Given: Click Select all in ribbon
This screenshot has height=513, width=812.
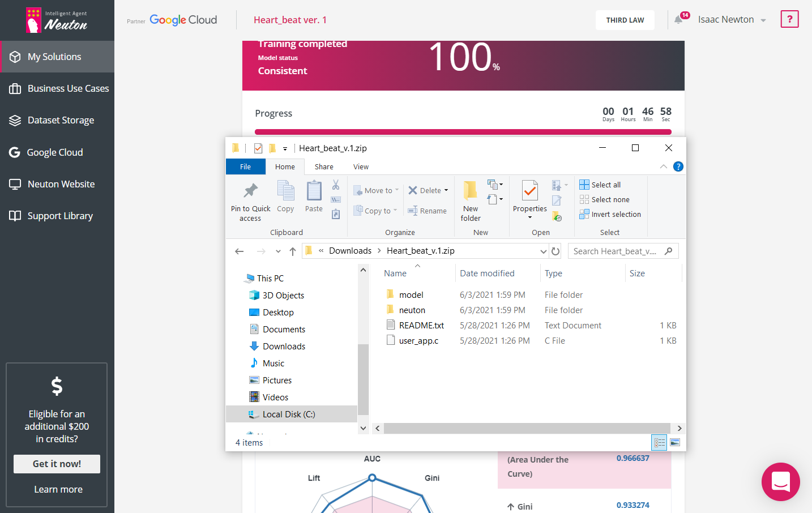Looking at the screenshot, I should coord(600,185).
